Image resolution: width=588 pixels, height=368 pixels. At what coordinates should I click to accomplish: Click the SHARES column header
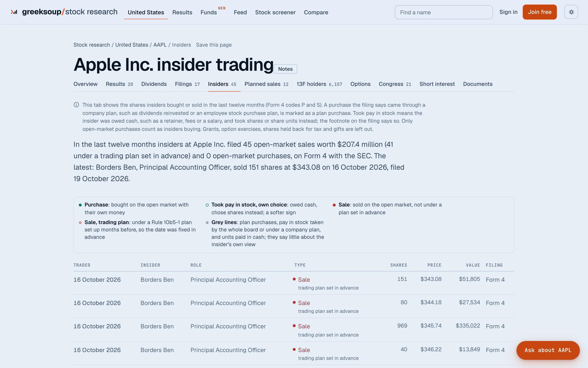[x=399, y=265]
